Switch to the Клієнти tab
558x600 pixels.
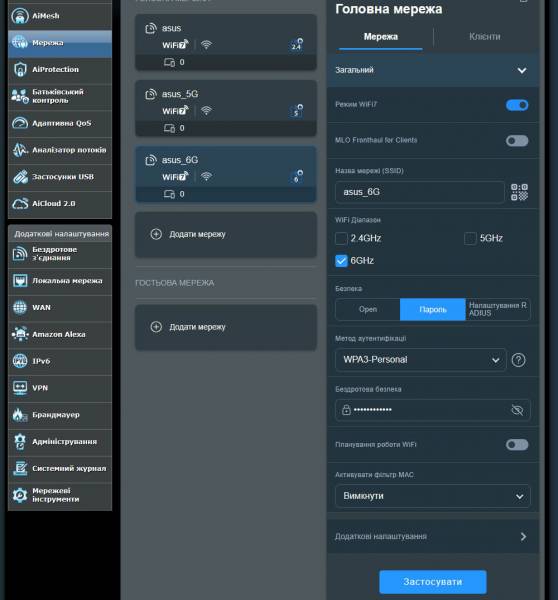(x=485, y=37)
